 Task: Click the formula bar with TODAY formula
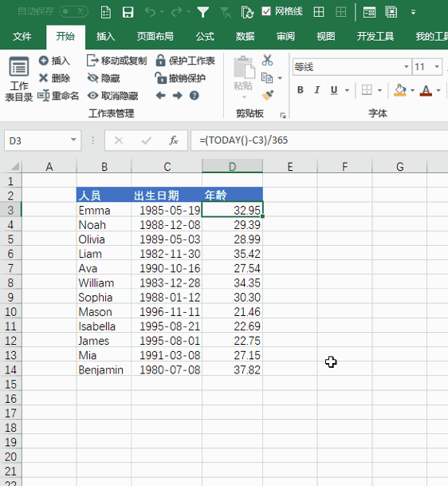pos(319,140)
